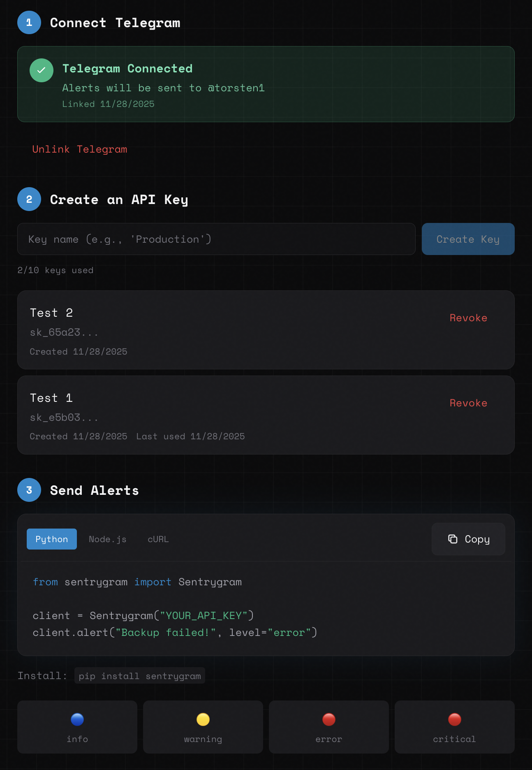Click the copy icon in the code panel
Screen dimensions: 532x770
pos(453,539)
